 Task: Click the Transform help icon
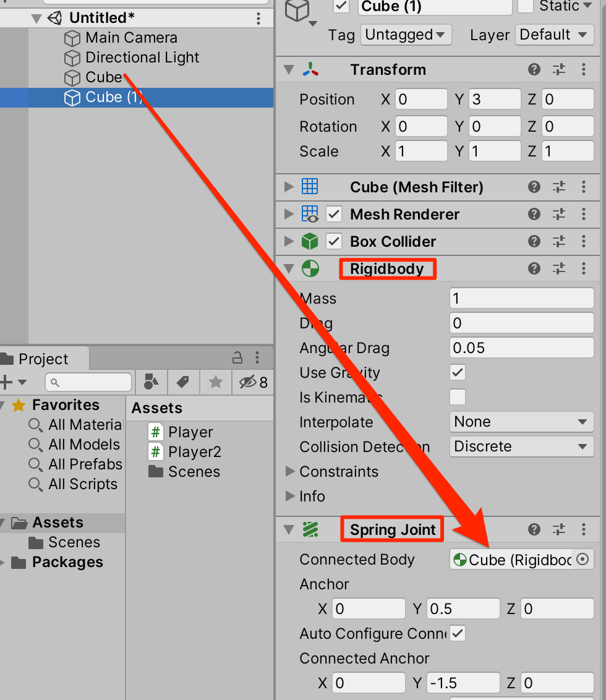(534, 69)
